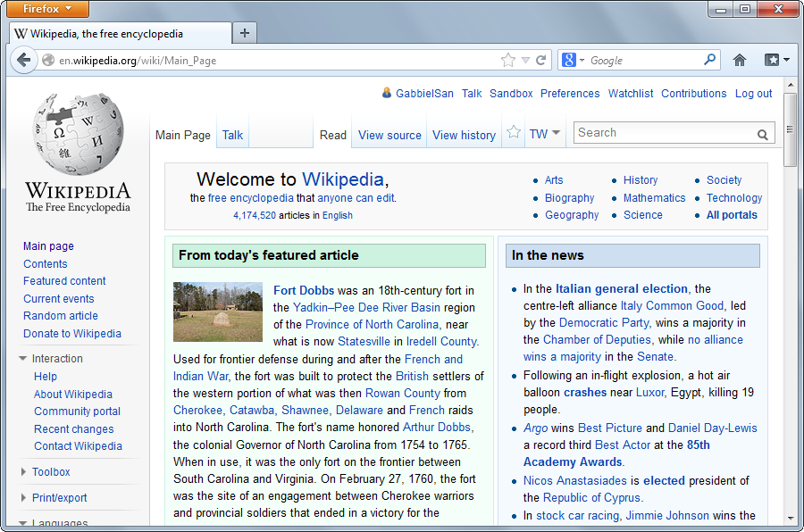Add page to watchlist with star icon
Screen dimensions: 804x532
pyautogui.click(x=514, y=133)
